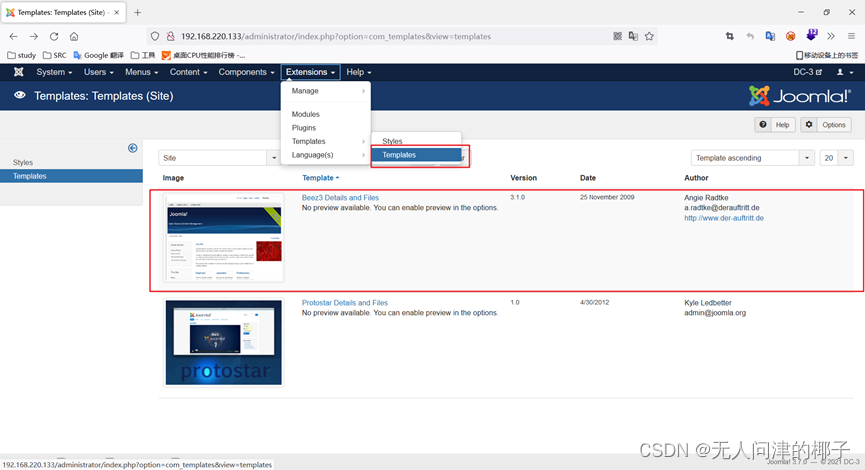Open Google 翻译 bookmark
865x470 pixels.
(x=98, y=55)
